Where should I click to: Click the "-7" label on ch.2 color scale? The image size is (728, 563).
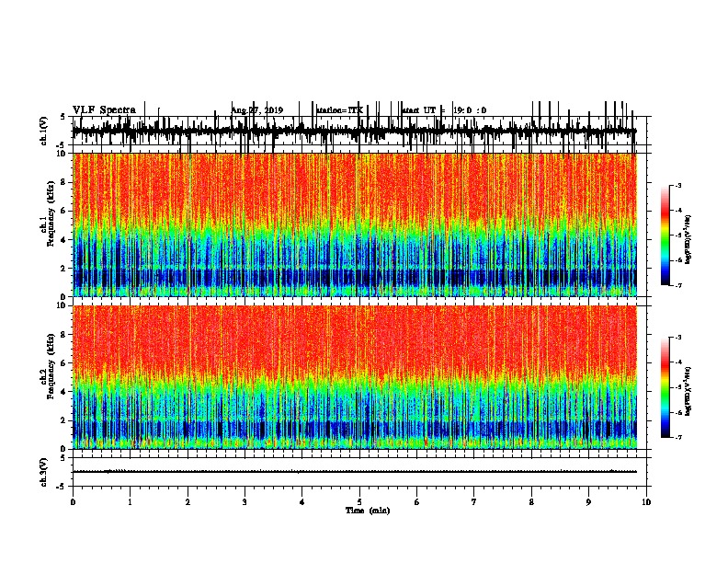pyautogui.click(x=677, y=437)
